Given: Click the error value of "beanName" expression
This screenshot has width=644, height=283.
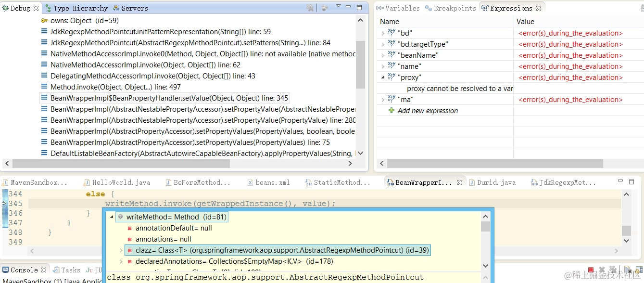Looking at the screenshot, I should [x=570, y=55].
